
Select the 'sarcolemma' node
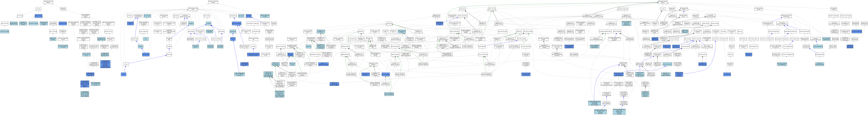[x=233, y=32]
